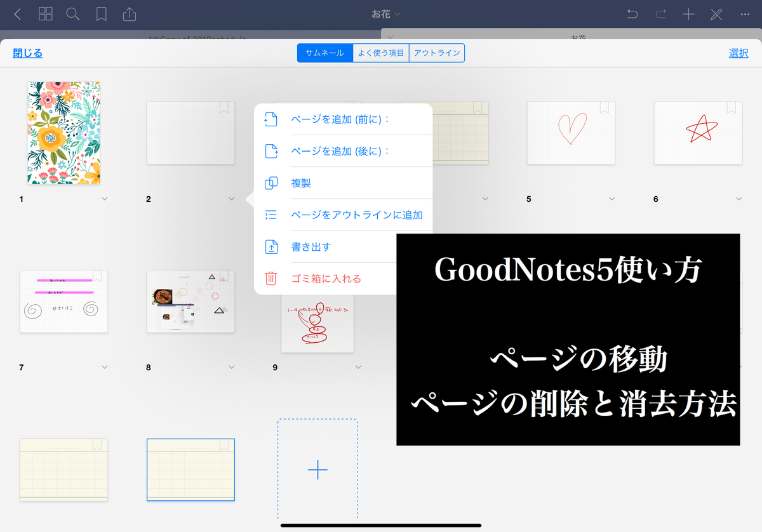The image size is (762, 532).
Task: Click the 閉じる link
Action: [x=28, y=53]
